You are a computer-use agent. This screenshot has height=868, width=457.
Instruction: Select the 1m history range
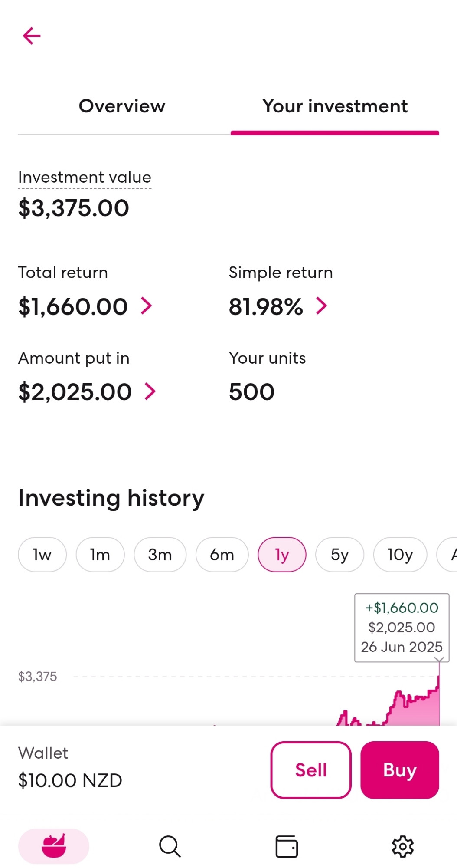100,555
